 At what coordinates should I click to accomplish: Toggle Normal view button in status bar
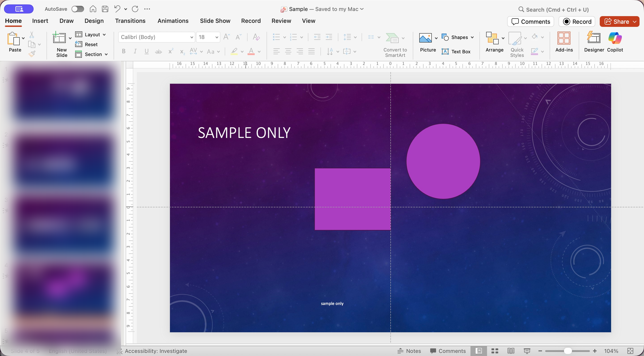[x=479, y=351]
